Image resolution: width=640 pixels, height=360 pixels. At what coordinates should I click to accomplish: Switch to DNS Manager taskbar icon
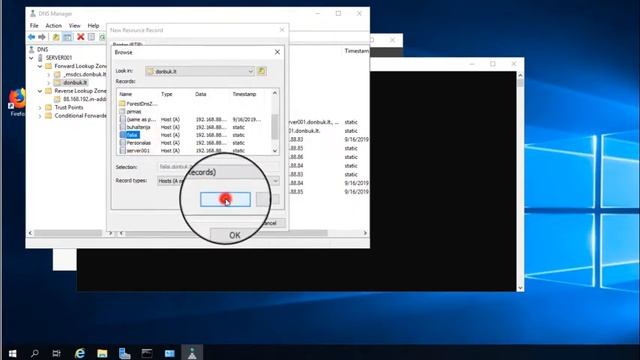(x=192, y=353)
